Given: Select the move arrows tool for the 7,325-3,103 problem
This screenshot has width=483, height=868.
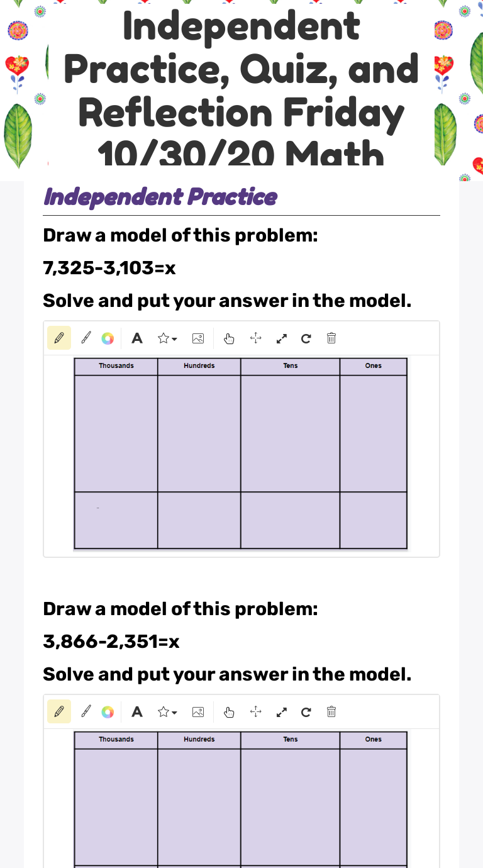Looking at the screenshot, I should click(x=255, y=338).
